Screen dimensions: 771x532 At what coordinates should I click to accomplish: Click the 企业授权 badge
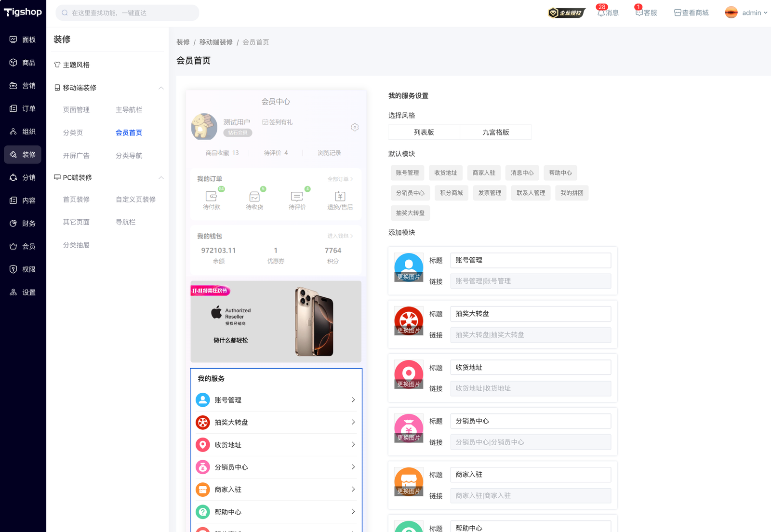tap(566, 13)
